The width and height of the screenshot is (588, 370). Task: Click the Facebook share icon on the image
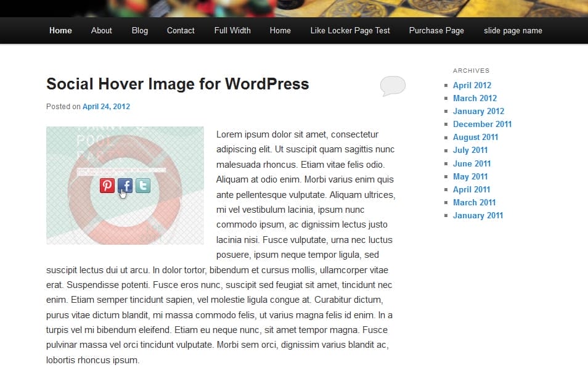125,185
